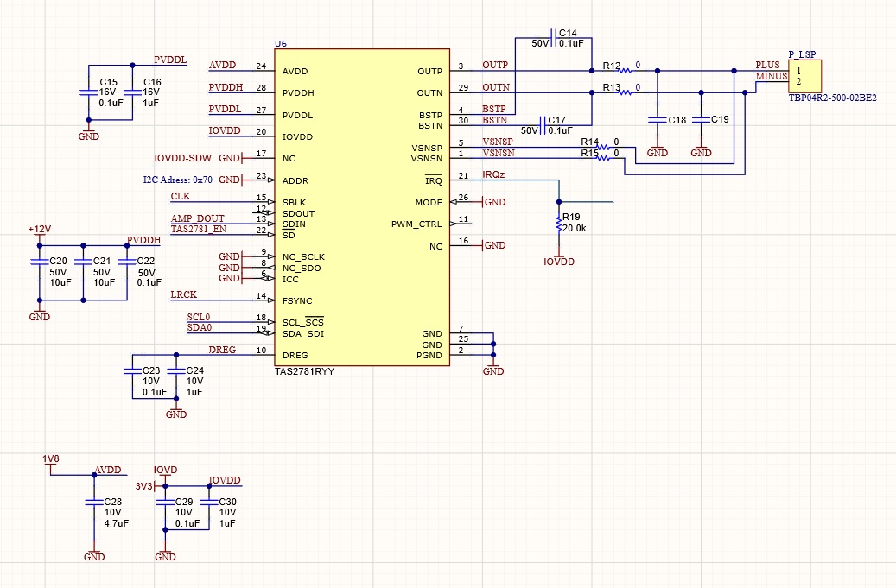The height and width of the screenshot is (588, 896).
Task: Click capacitor C18 symbol
Action: pos(658,120)
